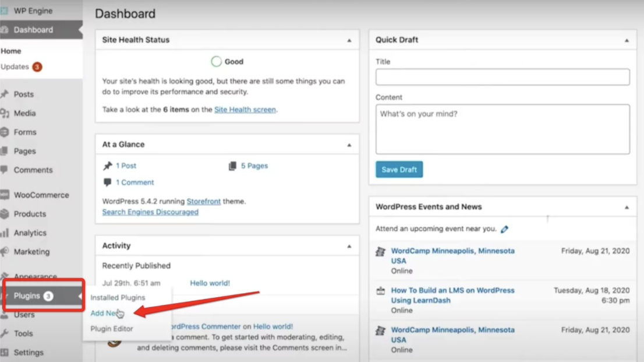Screen dimensions: 644x362
Task: Open Comments in the sidebar
Action: 33,170
